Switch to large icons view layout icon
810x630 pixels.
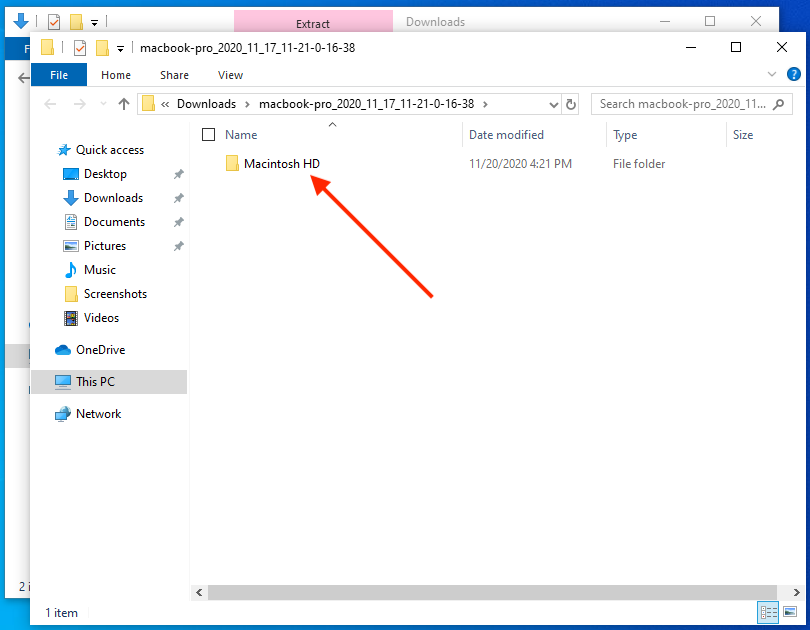coord(790,612)
